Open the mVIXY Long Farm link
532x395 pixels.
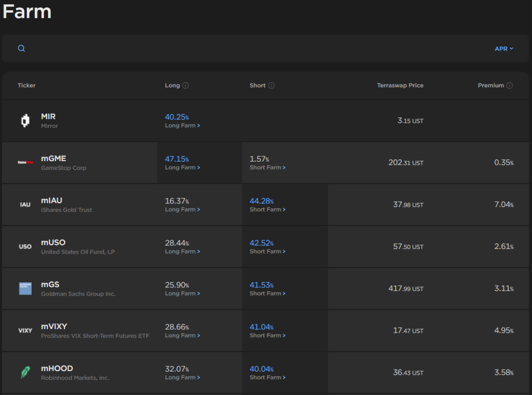(182, 335)
